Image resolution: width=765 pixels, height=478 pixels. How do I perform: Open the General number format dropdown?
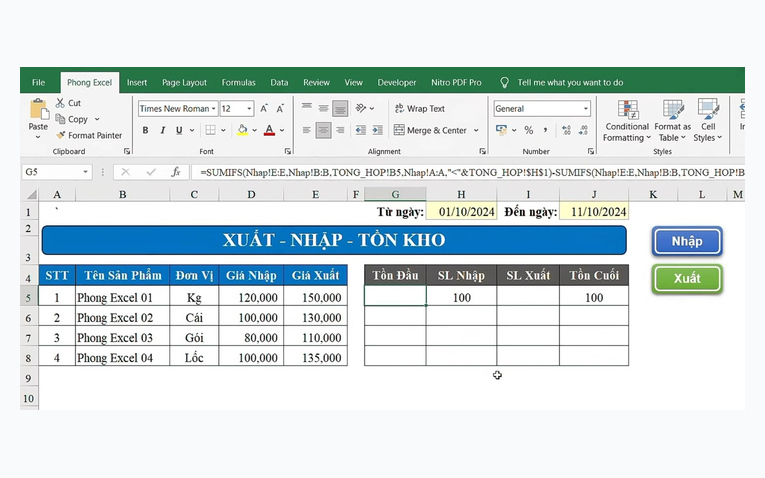(585, 109)
